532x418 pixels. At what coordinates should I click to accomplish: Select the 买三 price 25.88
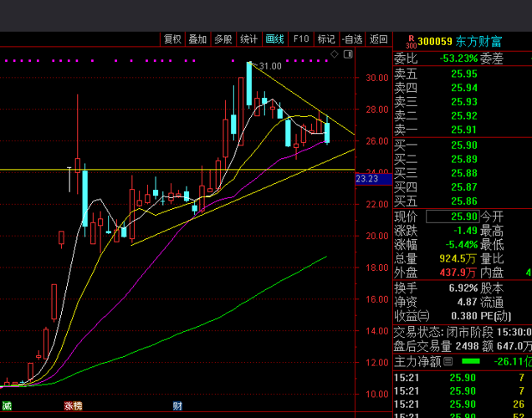[464, 173]
